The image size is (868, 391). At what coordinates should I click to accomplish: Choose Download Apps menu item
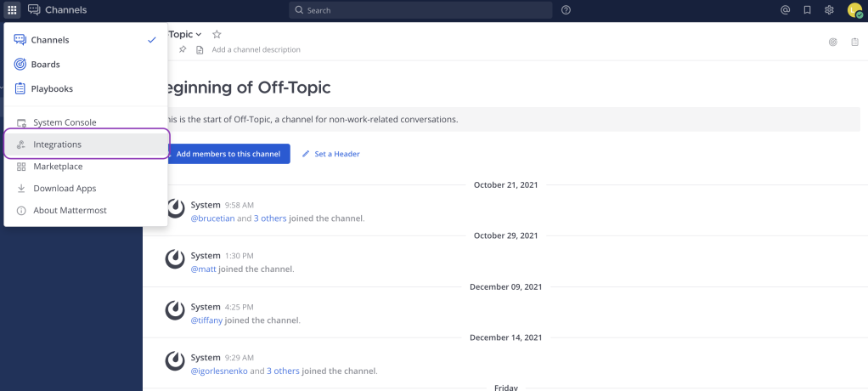[x=86, y=189]
